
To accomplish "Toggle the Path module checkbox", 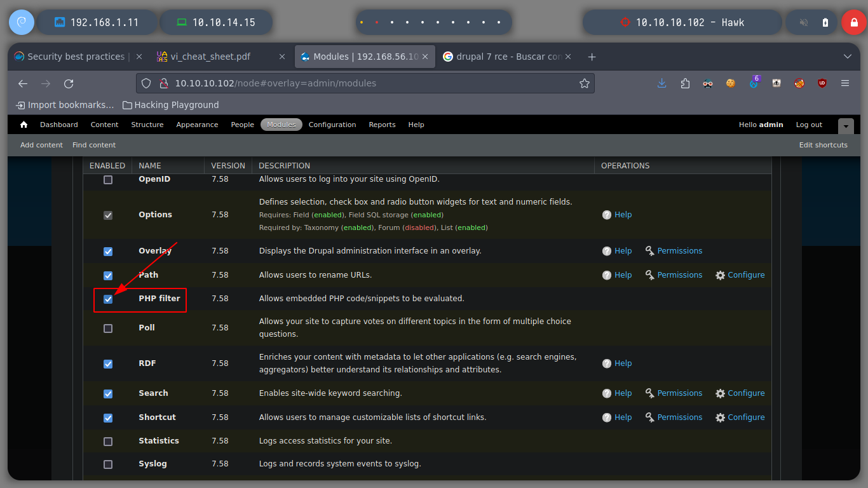I will click(x=108, y=276).
